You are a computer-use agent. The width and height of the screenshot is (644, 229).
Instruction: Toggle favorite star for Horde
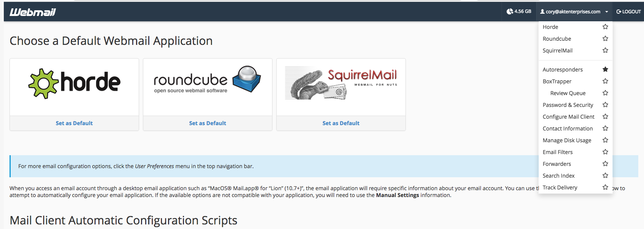605,27
